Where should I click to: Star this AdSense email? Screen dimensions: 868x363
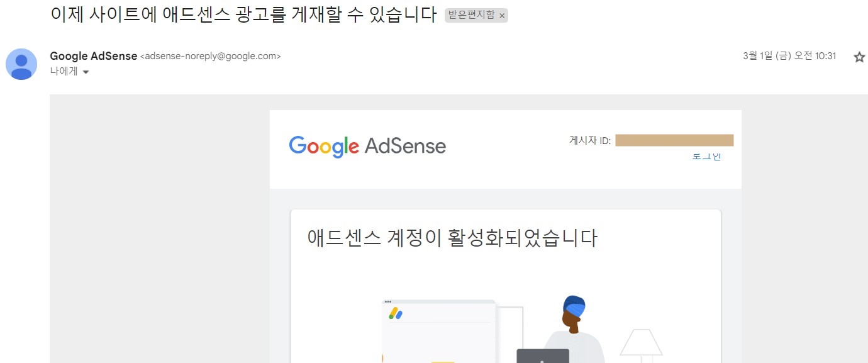click(859, 57)
